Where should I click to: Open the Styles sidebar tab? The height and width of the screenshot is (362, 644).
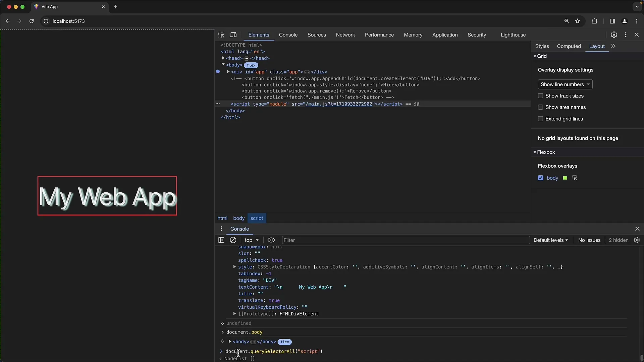click(x=542, y=46)
